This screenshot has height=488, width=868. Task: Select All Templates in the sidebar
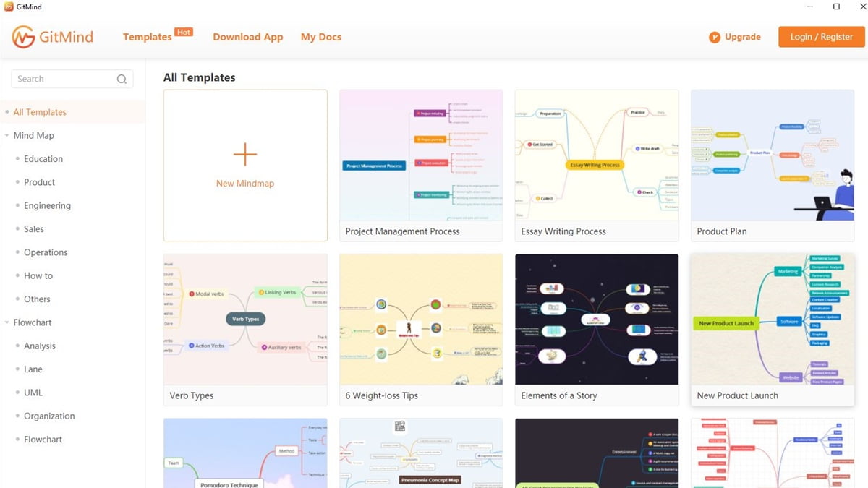(40, 112)
